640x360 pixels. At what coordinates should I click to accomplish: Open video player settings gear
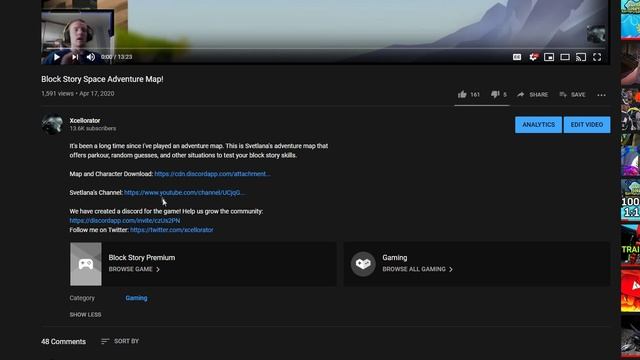coord(533,57)
